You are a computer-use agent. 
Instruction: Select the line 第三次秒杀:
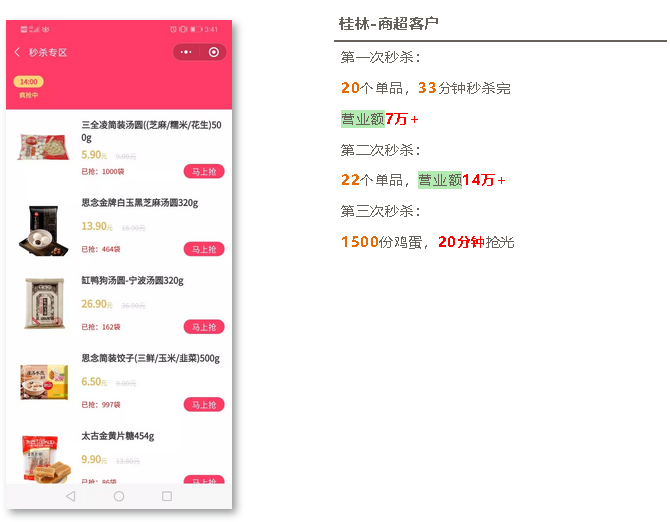tap(380, 211)
